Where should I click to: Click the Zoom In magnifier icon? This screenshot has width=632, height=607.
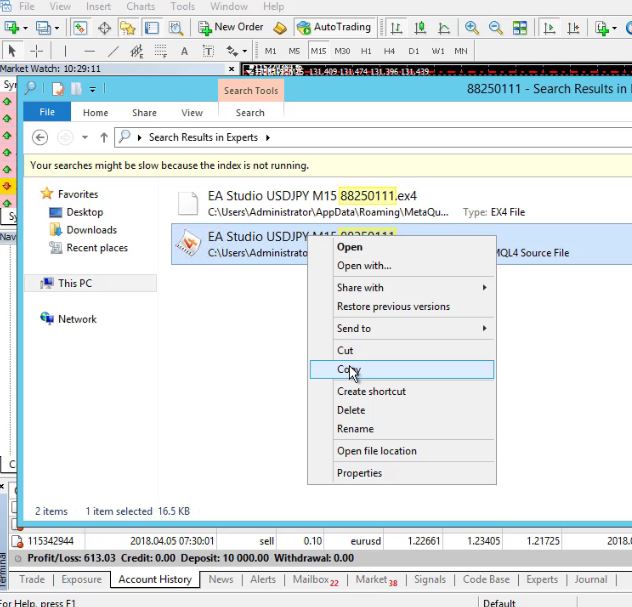point(472,28)
